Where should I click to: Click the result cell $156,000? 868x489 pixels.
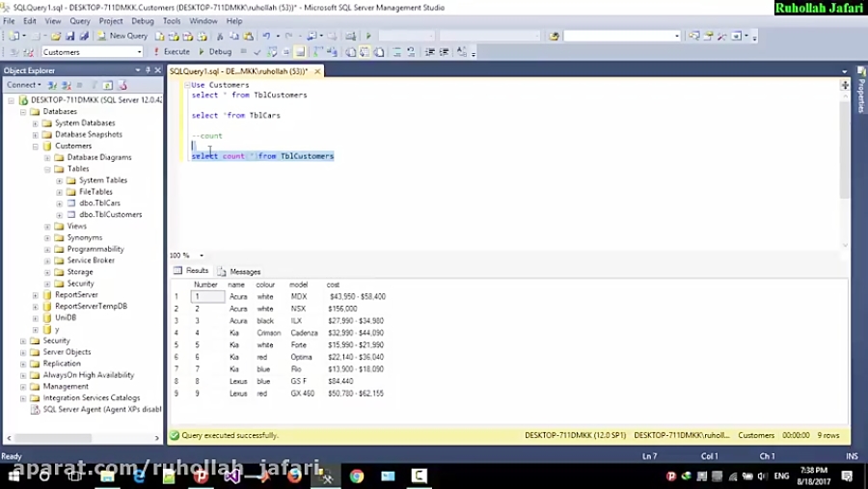(x=342, y=309)
